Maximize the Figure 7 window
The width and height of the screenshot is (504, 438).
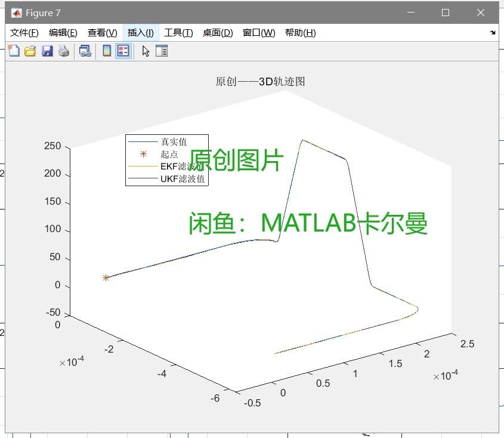pyautogui.click(x=446, y=13)
